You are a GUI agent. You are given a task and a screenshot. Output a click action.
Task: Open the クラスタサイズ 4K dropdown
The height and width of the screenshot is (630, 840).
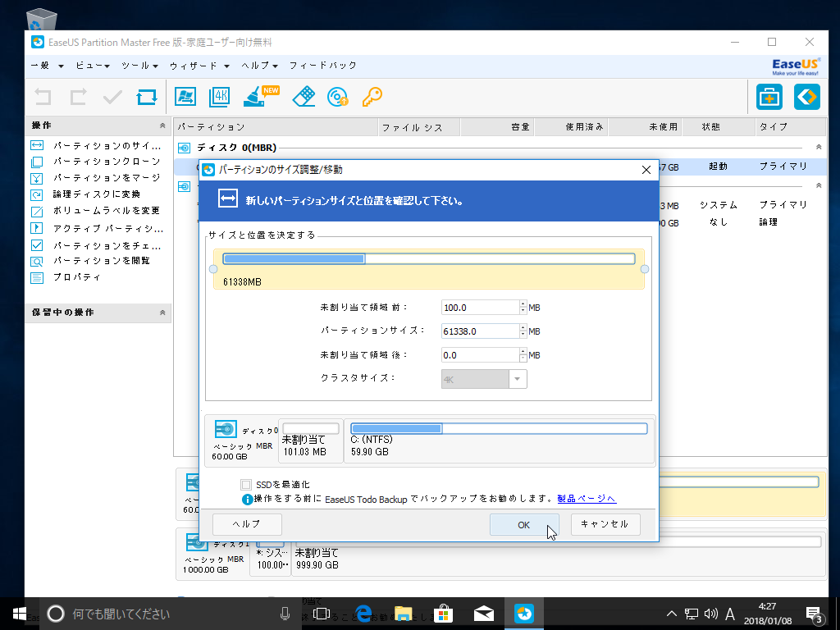[x=484, y=379]
